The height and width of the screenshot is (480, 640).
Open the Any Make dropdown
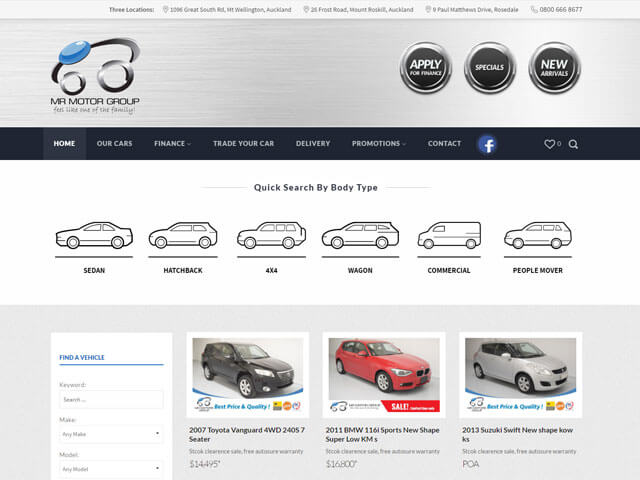(x=111, y=434)
